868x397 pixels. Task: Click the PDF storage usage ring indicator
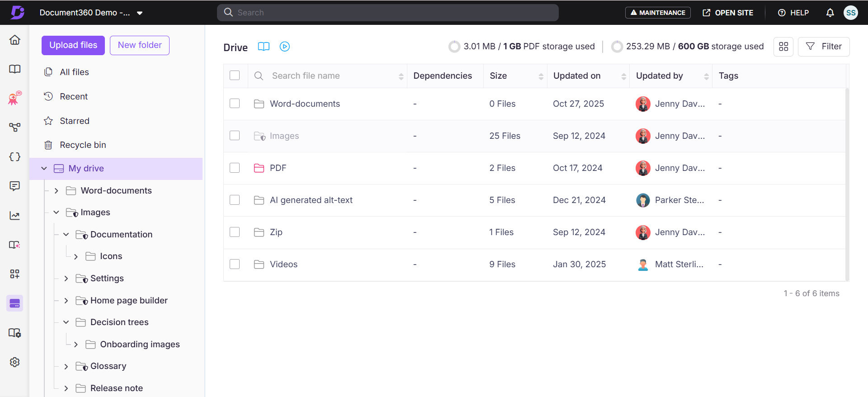point(454,47)
